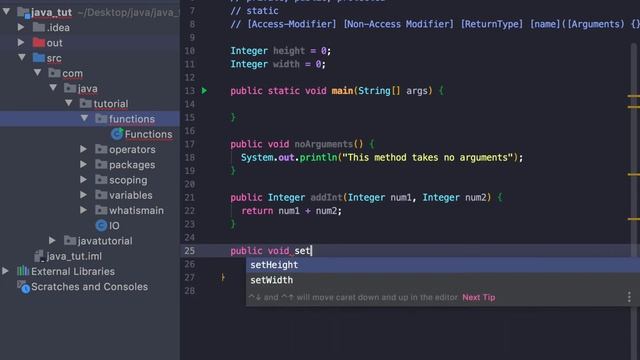640x360 pixels.
Task: Select the whatismain package label
Action: coord(136,211)
